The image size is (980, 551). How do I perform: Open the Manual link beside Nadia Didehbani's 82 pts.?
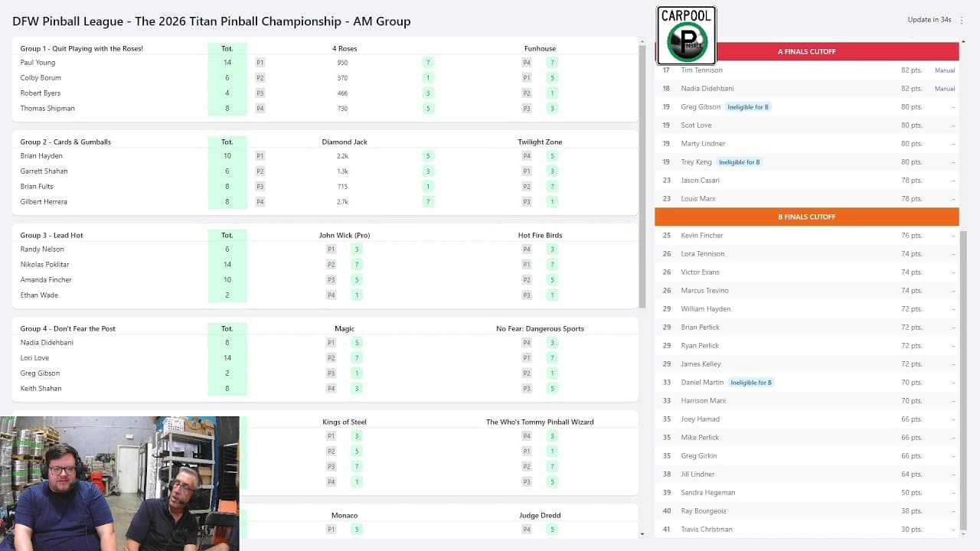(x=945, y=89)
